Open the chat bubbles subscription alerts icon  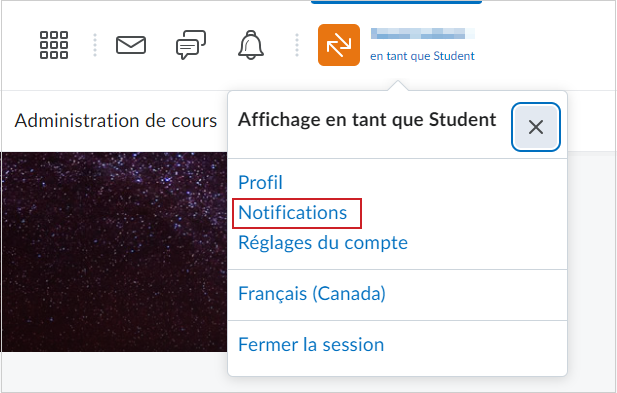191,45
